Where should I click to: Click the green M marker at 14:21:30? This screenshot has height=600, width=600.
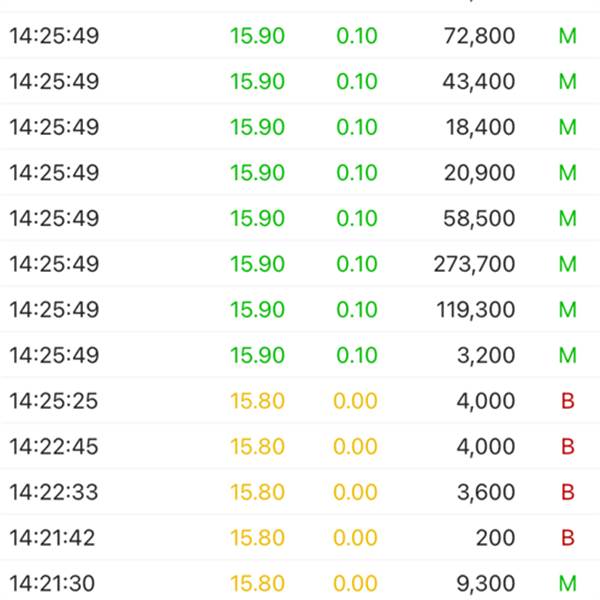pos(568,583)
